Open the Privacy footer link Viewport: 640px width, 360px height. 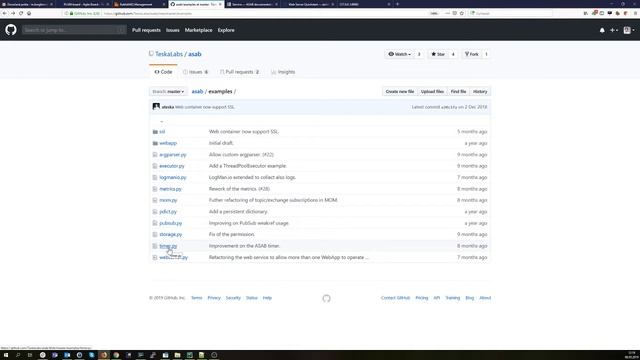point(214,298)
